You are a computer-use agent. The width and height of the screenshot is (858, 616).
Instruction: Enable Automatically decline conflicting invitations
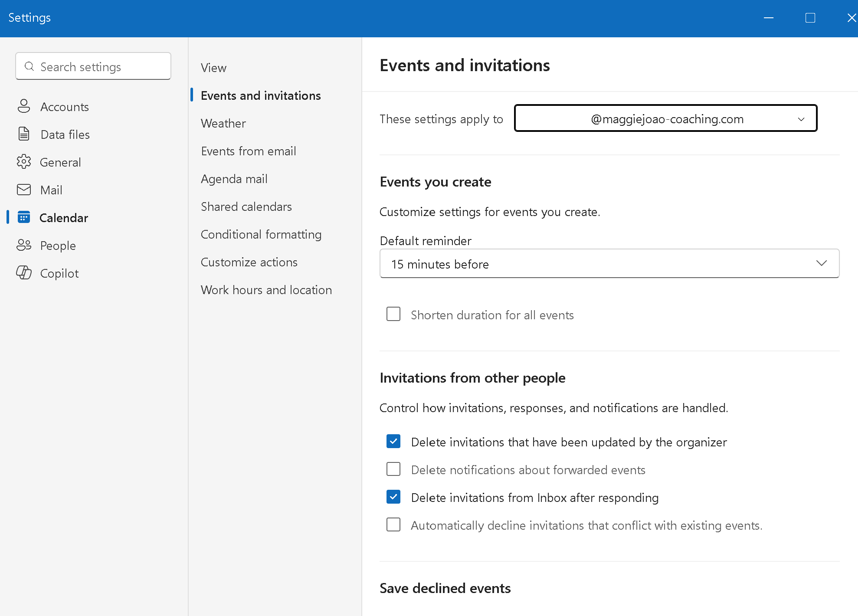(393, 525)
